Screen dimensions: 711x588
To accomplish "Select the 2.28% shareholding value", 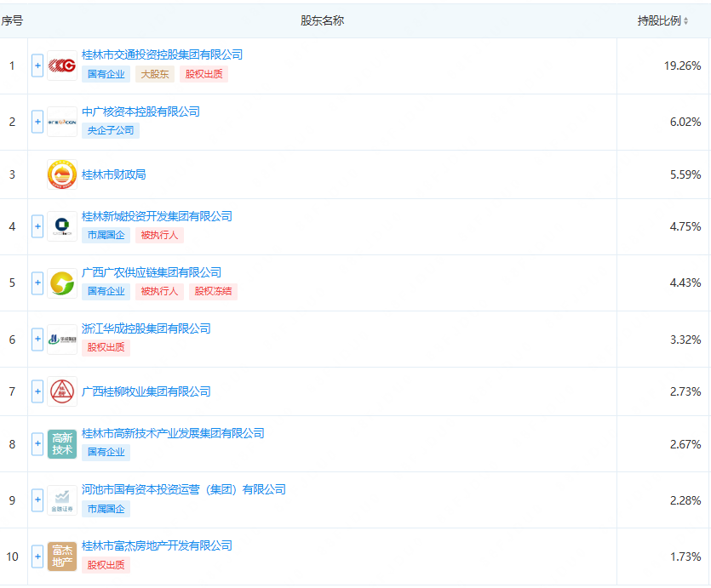I will [685, 500].
